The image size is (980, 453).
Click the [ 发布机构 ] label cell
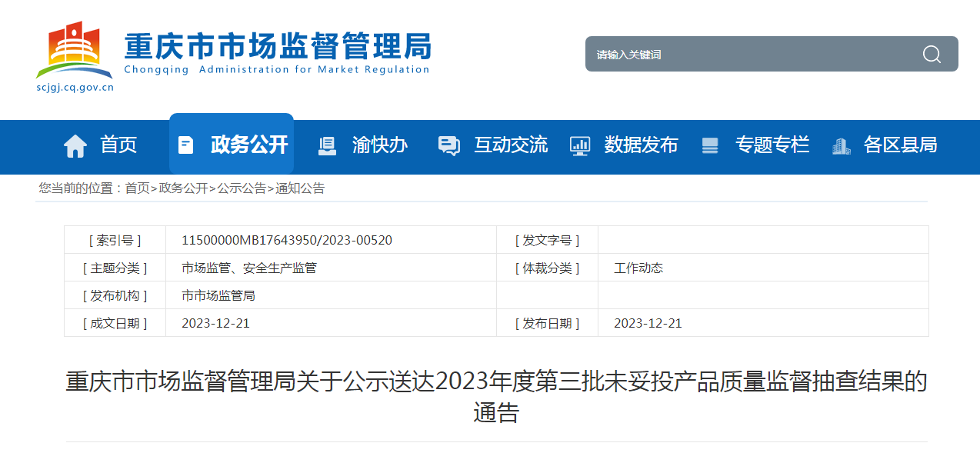tap(115, 295)
